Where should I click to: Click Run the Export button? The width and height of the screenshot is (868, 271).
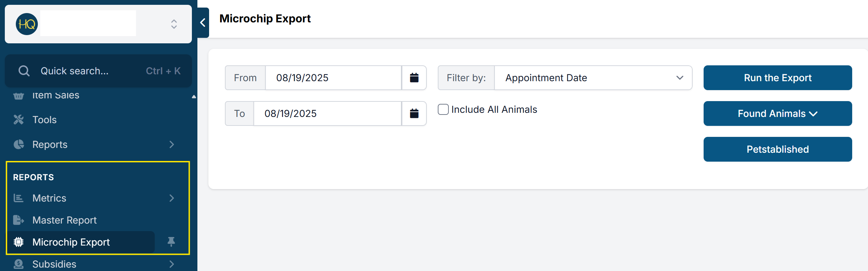pyautogui.click(x=778, y=78)
